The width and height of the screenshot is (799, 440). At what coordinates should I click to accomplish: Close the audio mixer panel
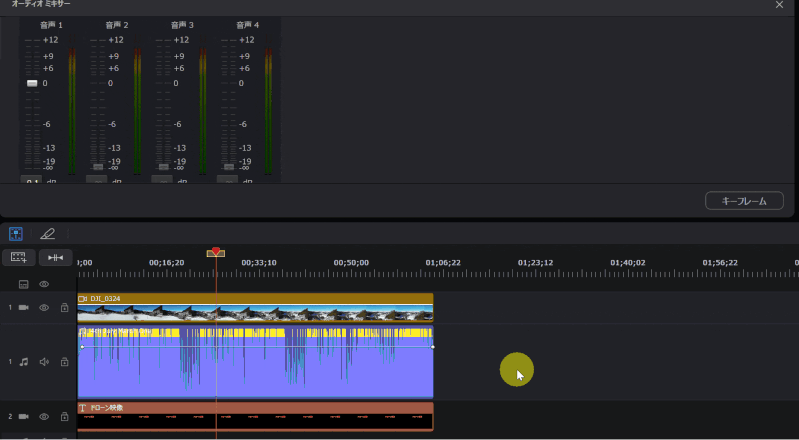[x=779, y=5]
